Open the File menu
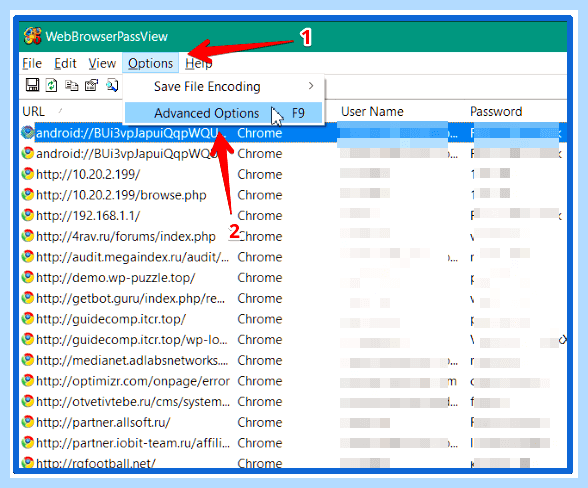Viewport: 588px width, 488px height. pos(32,63)
